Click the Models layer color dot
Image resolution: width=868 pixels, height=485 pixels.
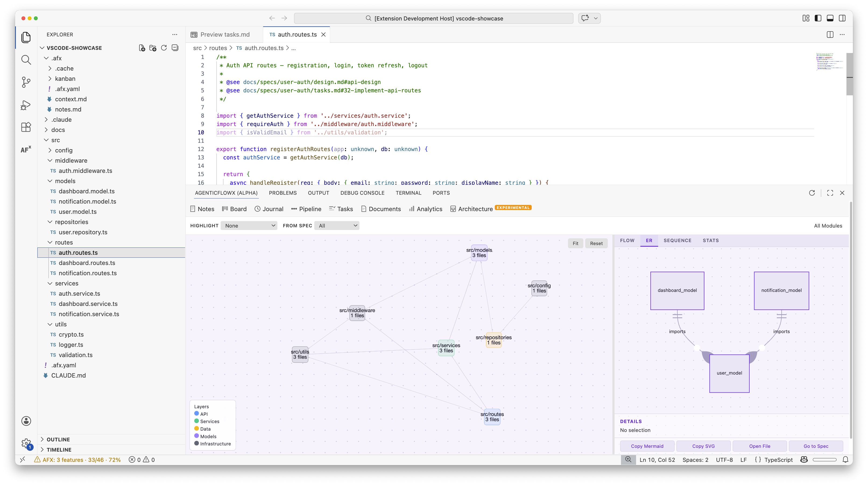click(196, 436)
